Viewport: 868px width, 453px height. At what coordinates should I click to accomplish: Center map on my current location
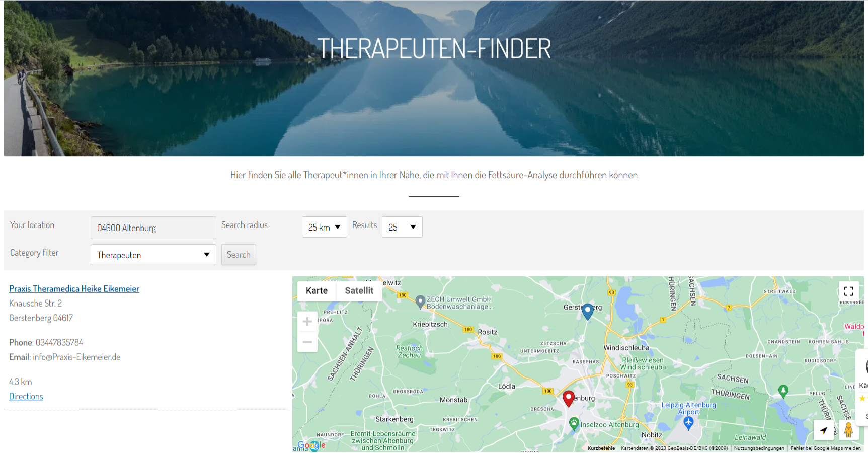[824, 430]
